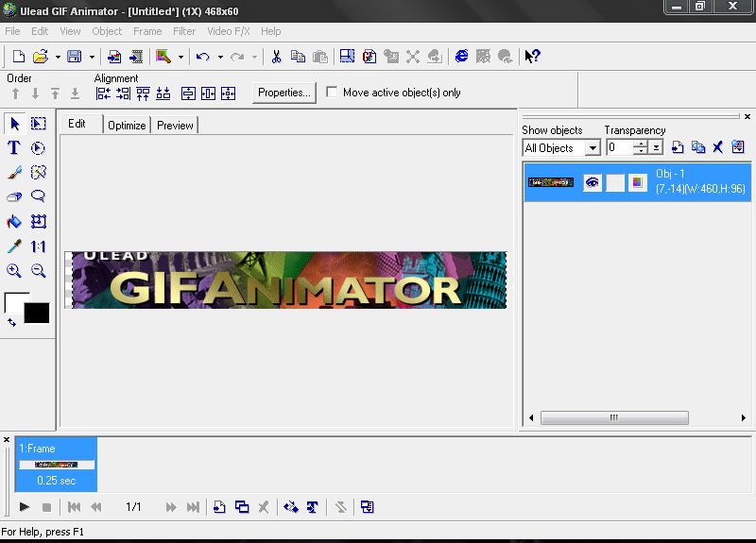Delete object via X icon in object panel
Image resolution: width=756 pixels, height=543 pixels.
[x=718, y=147]
